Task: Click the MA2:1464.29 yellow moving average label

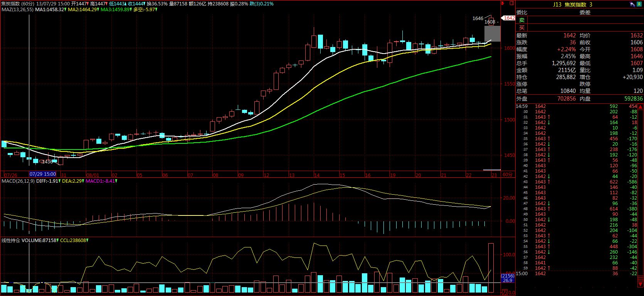Action: click(x=83, y=9)
